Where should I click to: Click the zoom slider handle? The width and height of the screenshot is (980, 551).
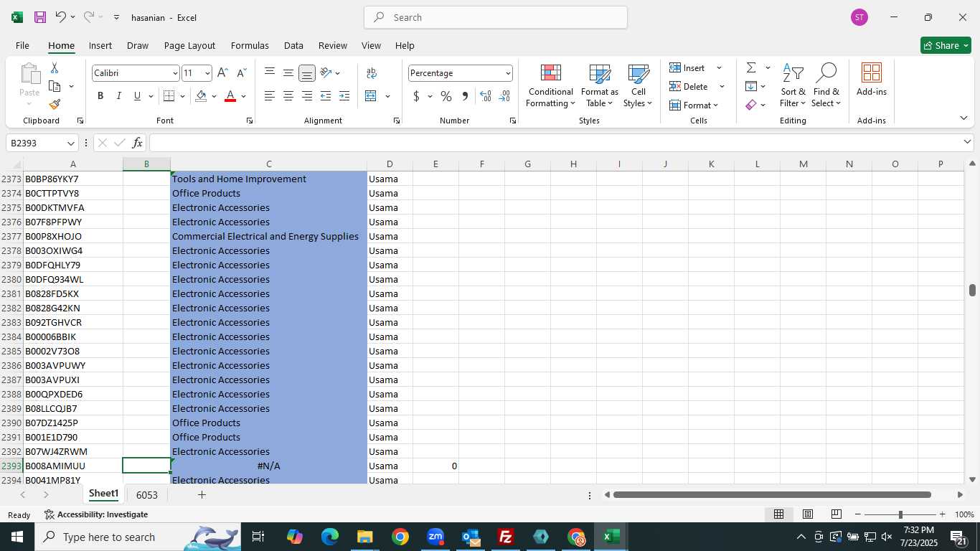[x=900, y=514]
